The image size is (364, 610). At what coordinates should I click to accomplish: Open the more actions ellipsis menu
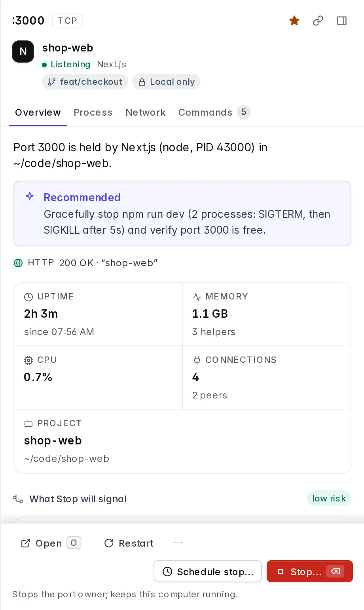click(x=178, y=543)
